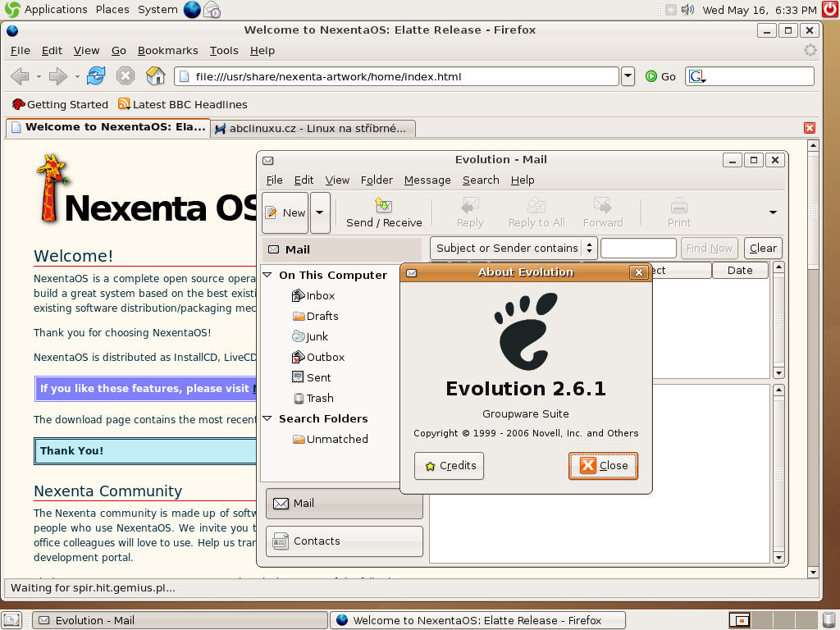Click the trash icon in bottom panel

[x=830, y=620]
